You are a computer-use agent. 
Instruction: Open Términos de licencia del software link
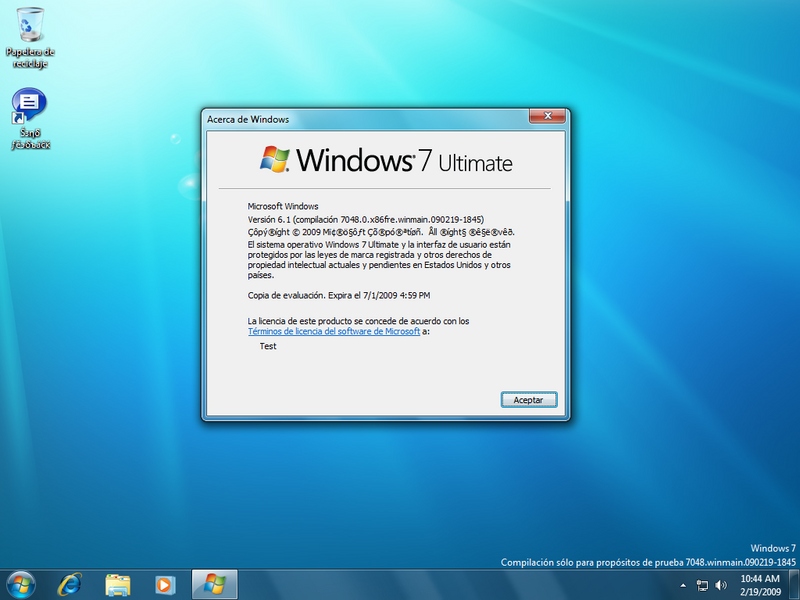pyautogui.click(x=334, y=331)
